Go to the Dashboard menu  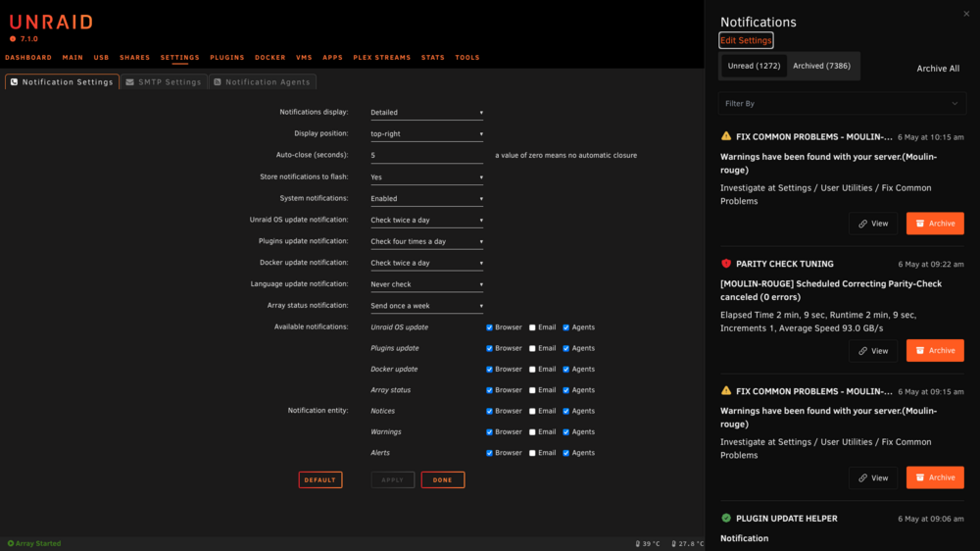click(28, 58)
